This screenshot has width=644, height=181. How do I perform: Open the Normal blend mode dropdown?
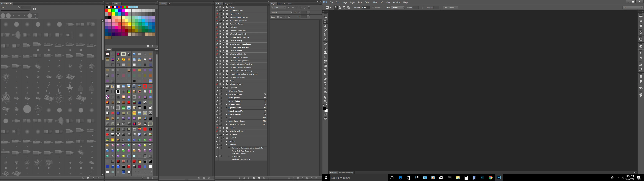pyautogui.click(x=282, y=12)
